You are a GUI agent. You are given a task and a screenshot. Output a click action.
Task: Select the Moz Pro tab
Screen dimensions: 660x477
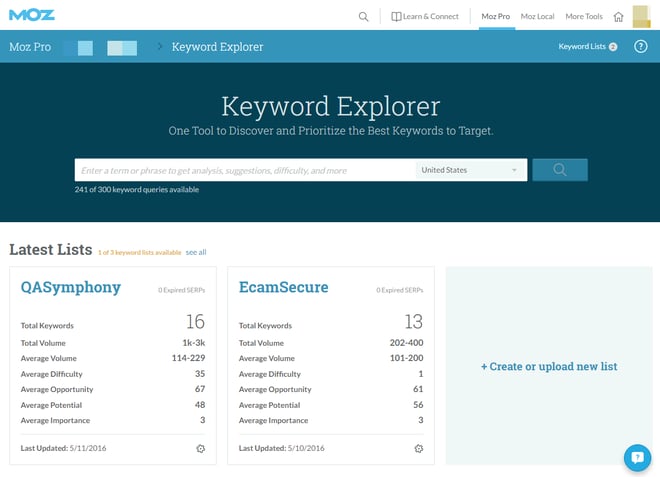[x=496, y=16]
